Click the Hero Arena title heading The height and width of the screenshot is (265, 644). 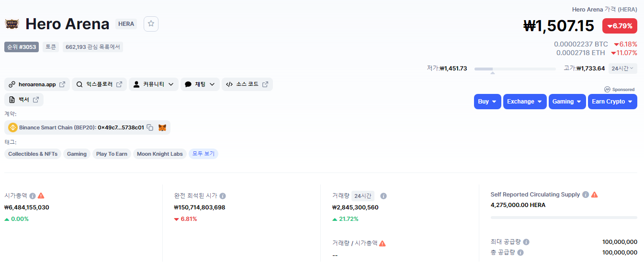(68, 24)
